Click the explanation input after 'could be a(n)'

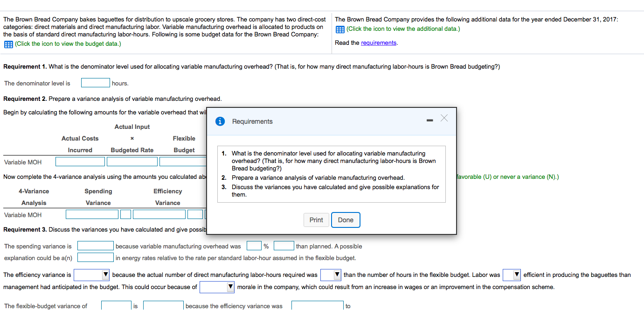pyautogui.click(x=95, y=257)
